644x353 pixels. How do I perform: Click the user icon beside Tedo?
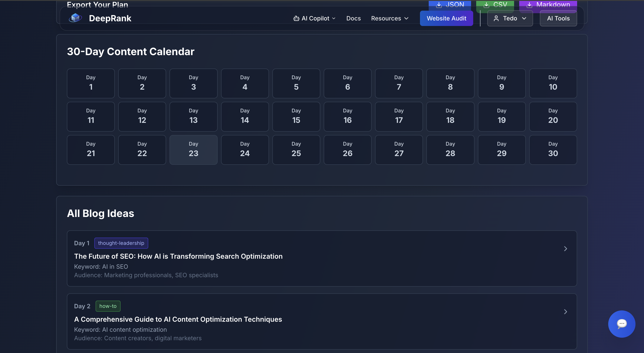(x=496, y=18)
